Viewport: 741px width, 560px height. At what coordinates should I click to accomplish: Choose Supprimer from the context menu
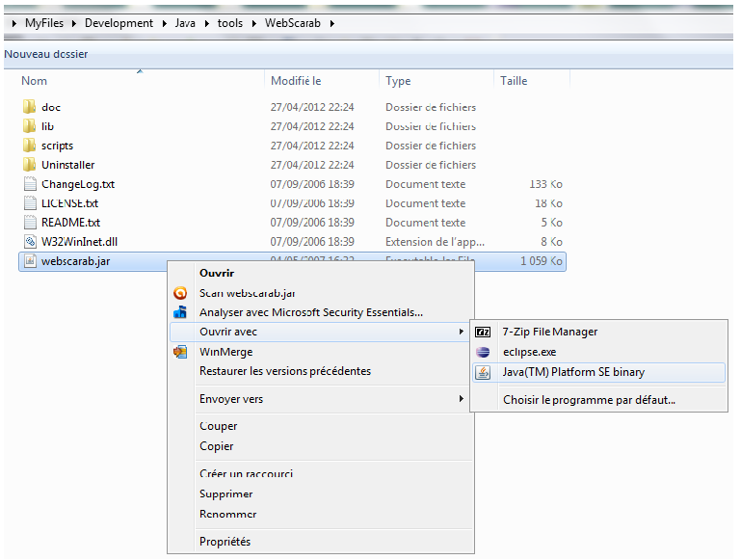tap(321, 493)
